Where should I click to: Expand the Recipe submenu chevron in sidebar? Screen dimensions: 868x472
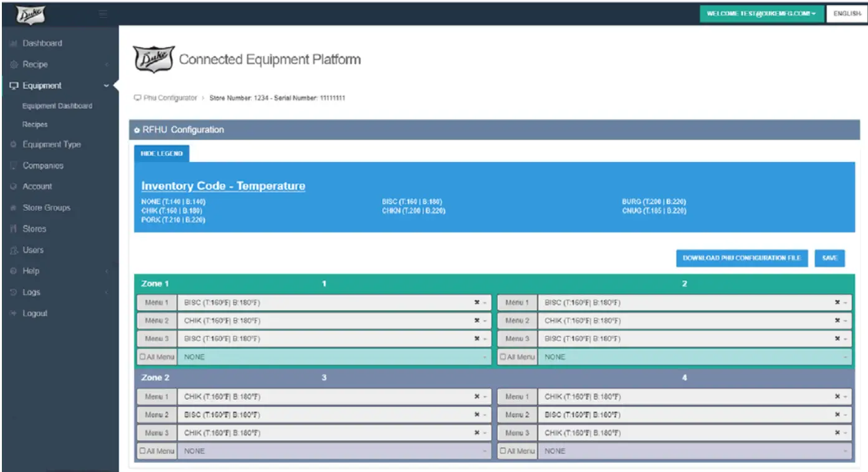[107, 65]
